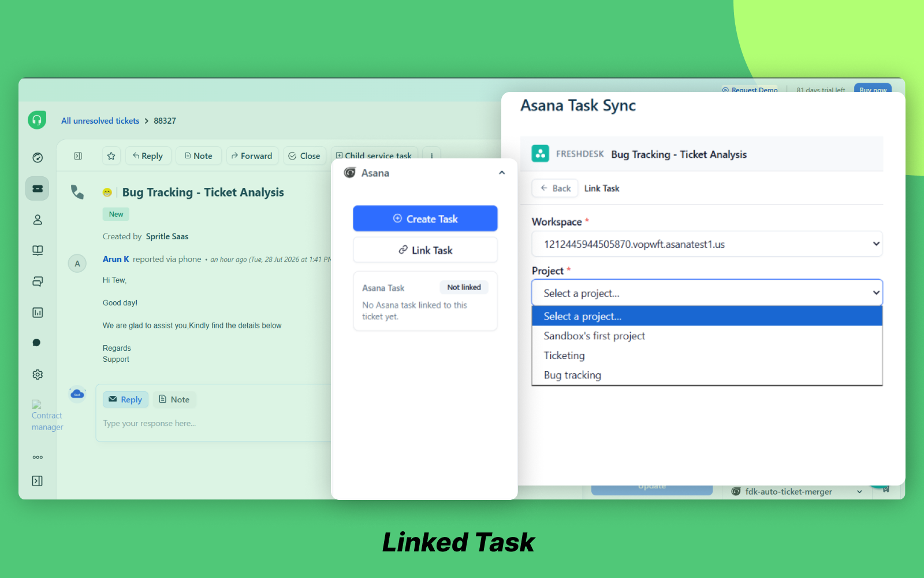Click the Forward button

point(252,156)
